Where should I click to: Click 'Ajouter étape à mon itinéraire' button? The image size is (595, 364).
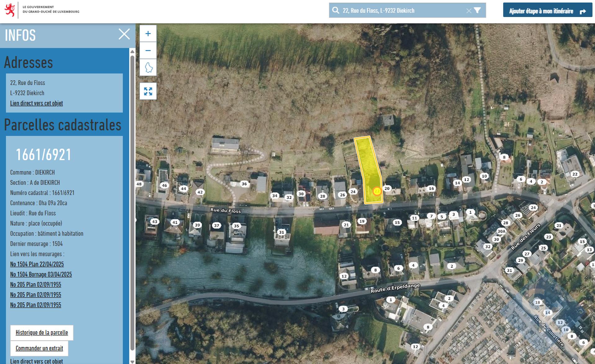548,11
